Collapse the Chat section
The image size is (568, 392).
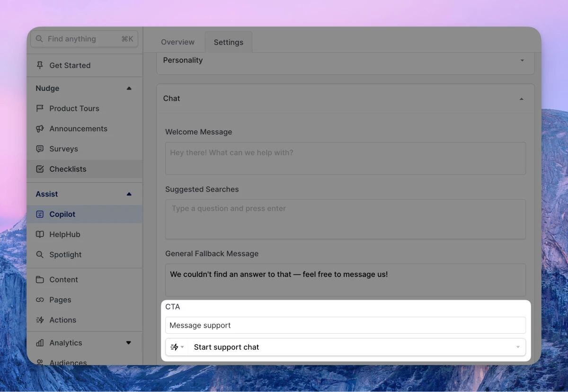pos(522,99)
